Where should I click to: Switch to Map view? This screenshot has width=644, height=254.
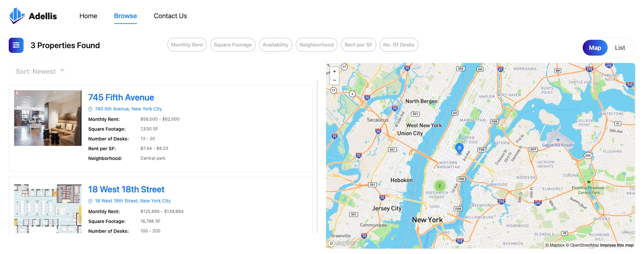pos(595,48)
